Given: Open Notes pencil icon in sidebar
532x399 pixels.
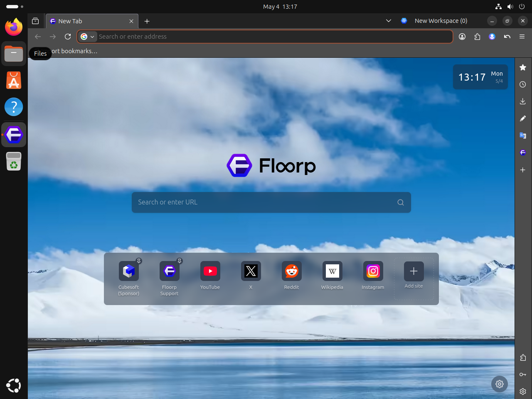Looking at the screenshot, I should point(523,118).
